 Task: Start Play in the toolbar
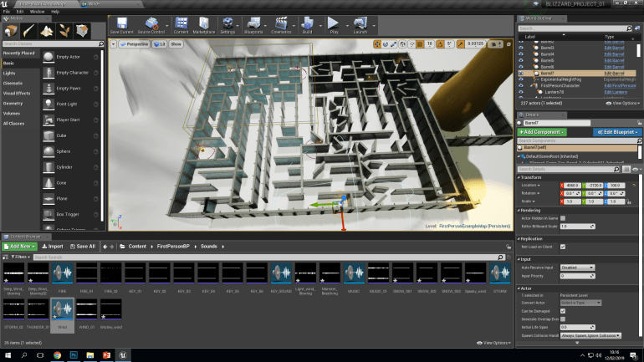[x=334, y=25]
